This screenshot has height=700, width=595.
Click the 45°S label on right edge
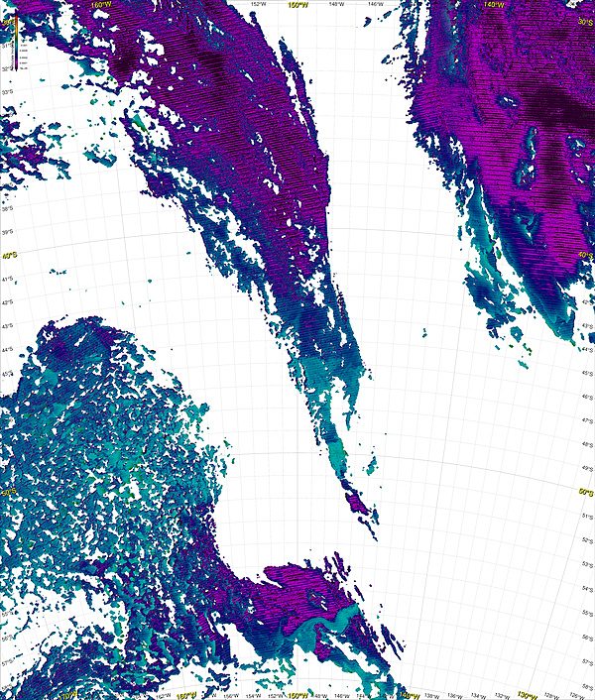tap(588, 373)
